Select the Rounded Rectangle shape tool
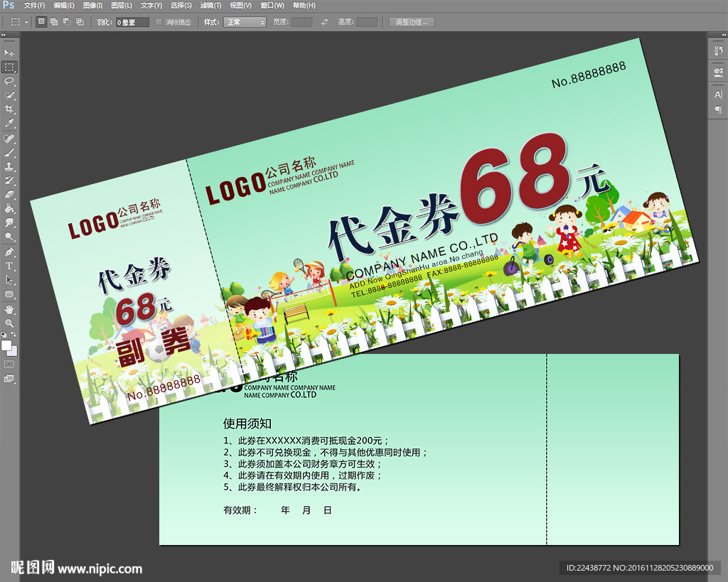728x582 pixels. (x=9, y=294)
